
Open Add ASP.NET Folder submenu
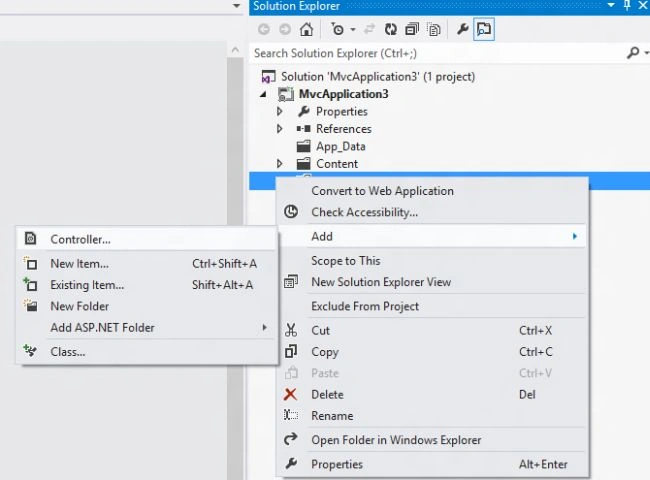click(x=146, y=327)
